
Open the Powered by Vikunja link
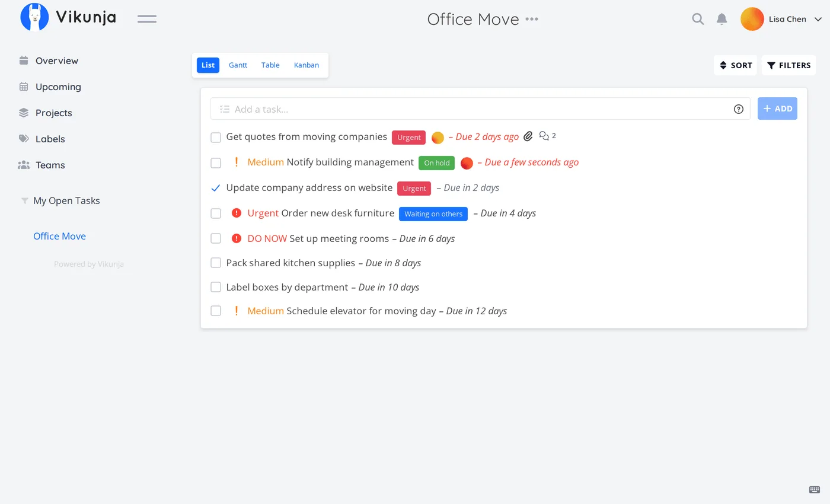coord(89,264)
